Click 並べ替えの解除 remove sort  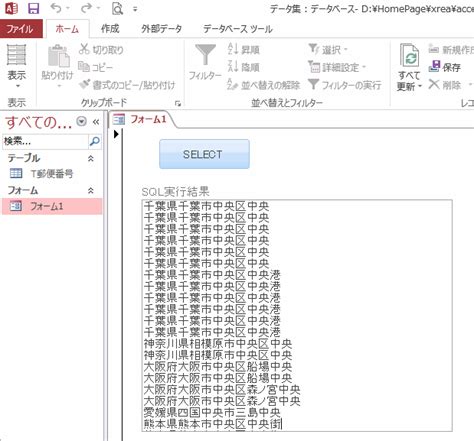point(264,85)
